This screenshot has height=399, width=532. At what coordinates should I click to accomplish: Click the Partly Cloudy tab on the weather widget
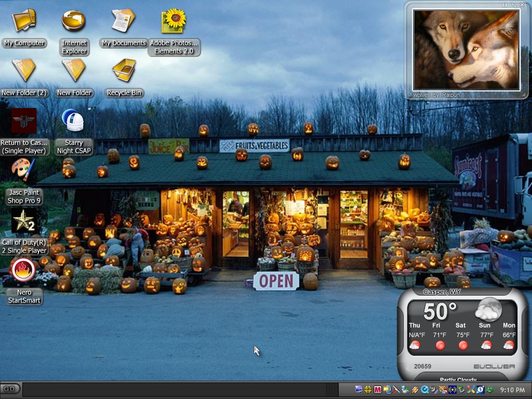[458, 379]
